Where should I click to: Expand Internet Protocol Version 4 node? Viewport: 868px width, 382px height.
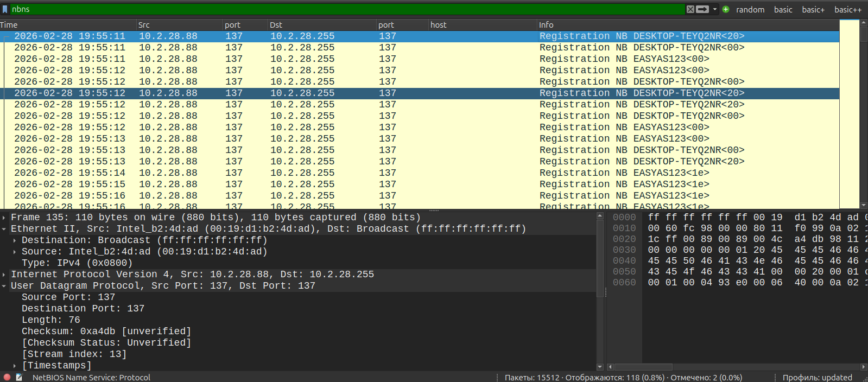tap(4, 275)
